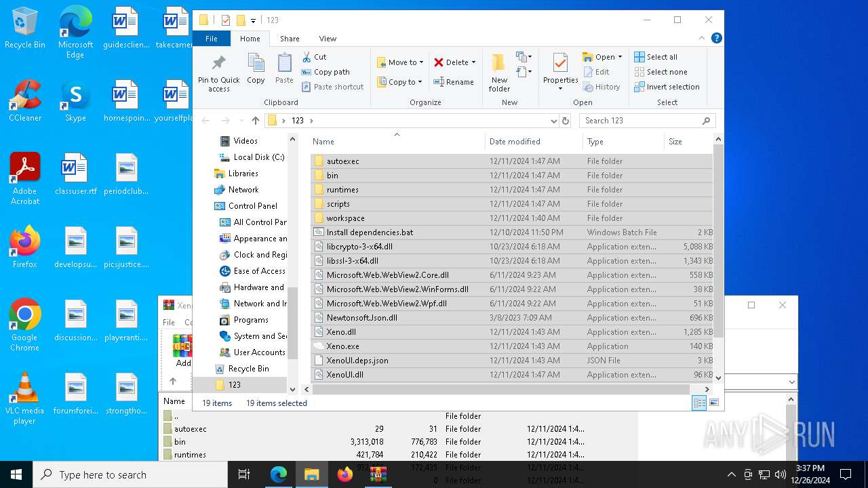Image resolution: width=868 pixels, height=488 pixels.
Task: Switch to Details view layout button
Action: coord(699,403)
